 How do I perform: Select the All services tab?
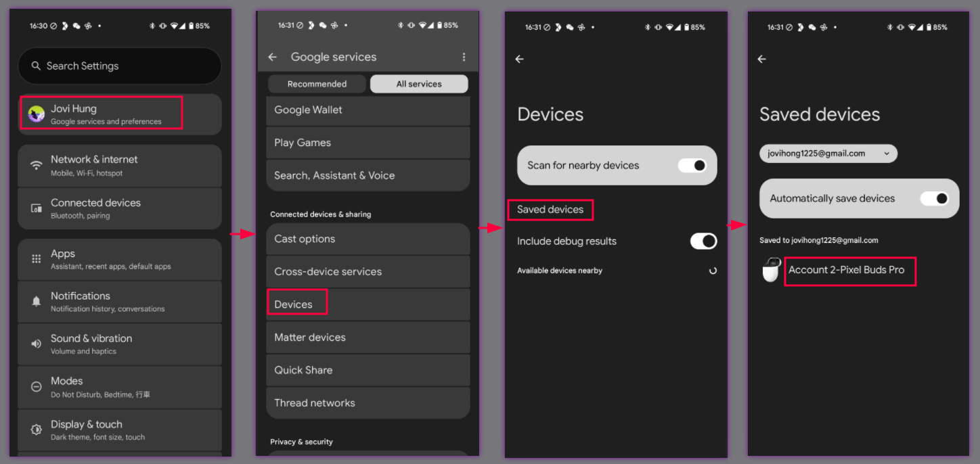pos(418,83)
